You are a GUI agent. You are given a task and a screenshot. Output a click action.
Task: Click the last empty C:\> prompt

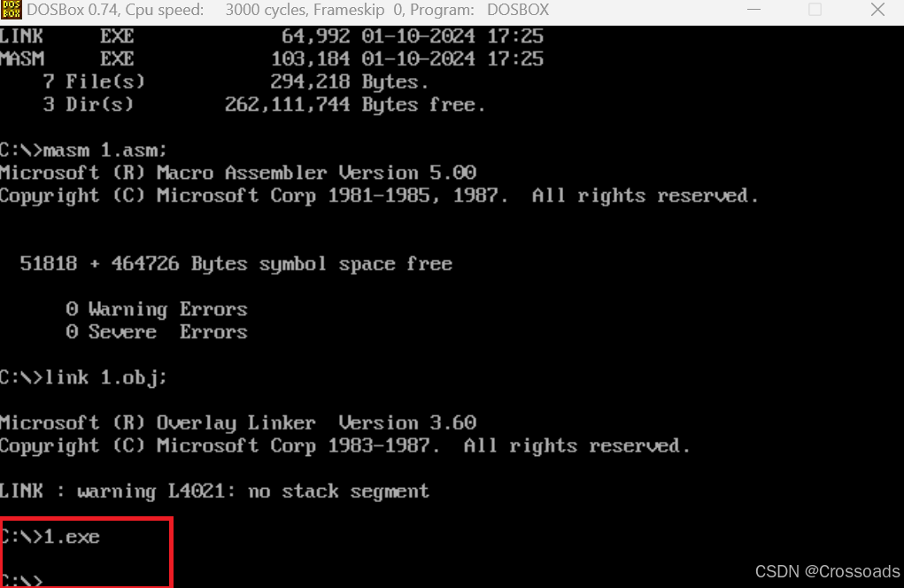point(22,580)
